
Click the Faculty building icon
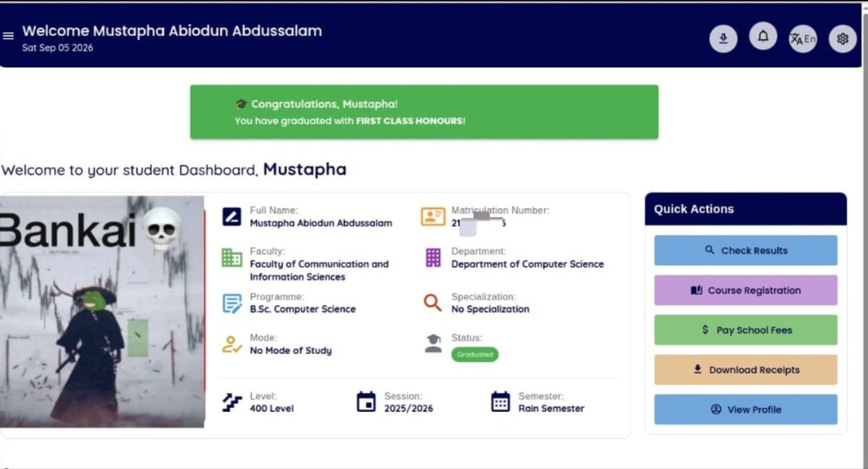pos(231,257)
